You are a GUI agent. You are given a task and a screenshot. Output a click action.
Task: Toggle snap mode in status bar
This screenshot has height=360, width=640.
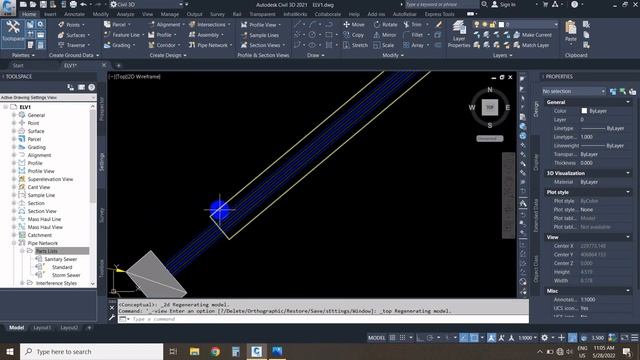(x=402, y=338)
